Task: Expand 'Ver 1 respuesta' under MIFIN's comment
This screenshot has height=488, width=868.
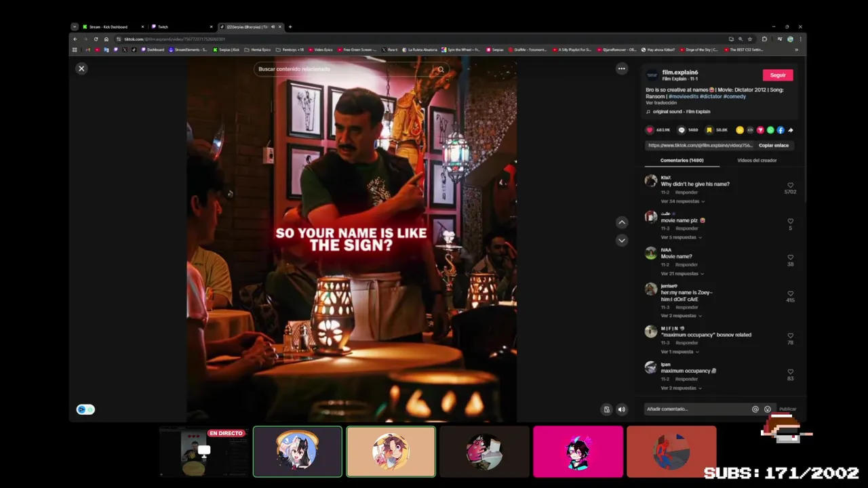Action: coord(680,352)
